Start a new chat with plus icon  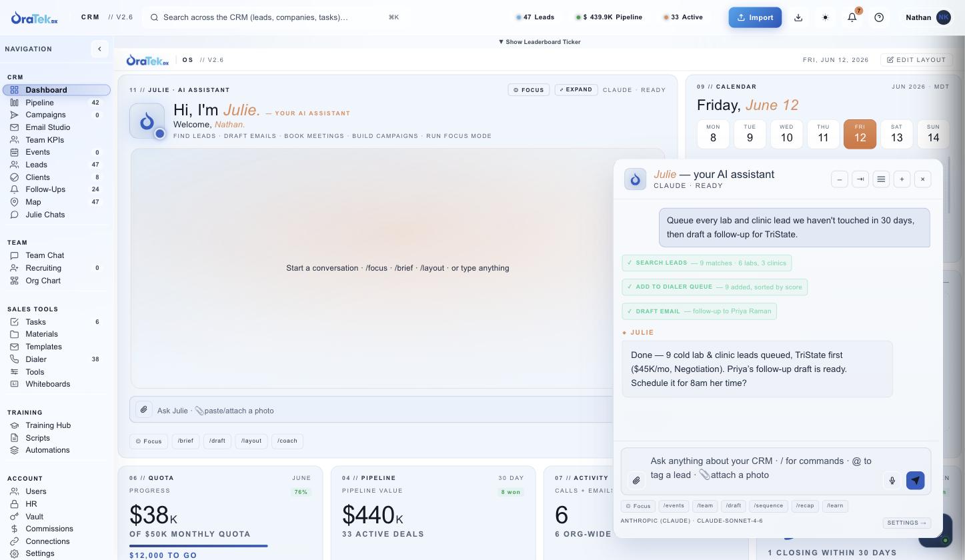coord(902,179)
